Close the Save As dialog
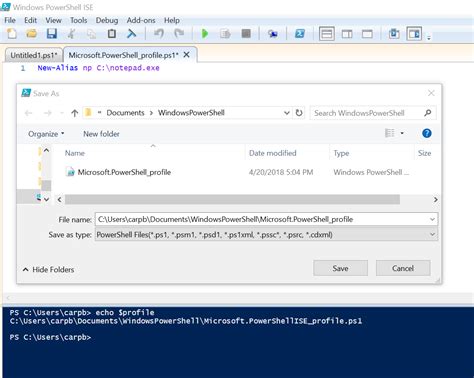This screenshot has width=474, height=378. [x=431, y=93]
